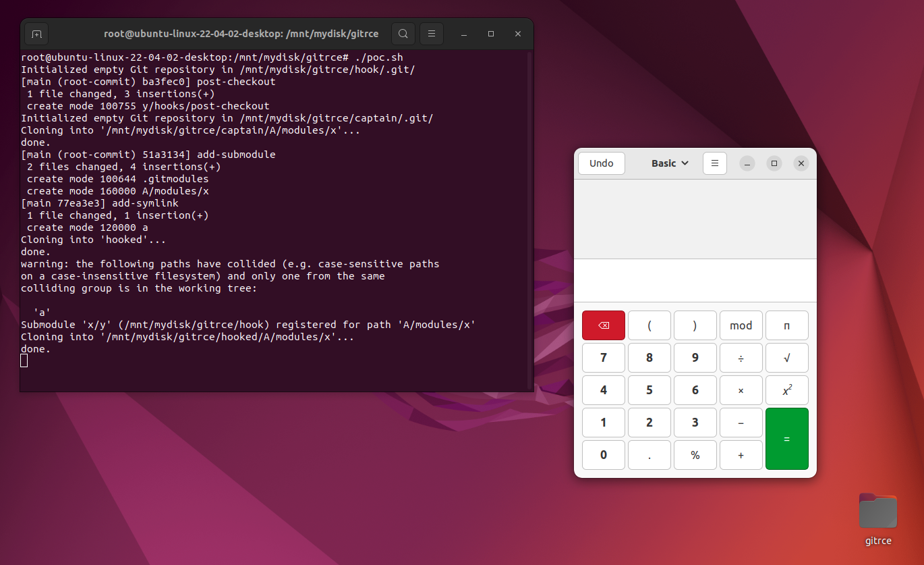
Task: Open the terminal search icon
Action: click(403, 33)
